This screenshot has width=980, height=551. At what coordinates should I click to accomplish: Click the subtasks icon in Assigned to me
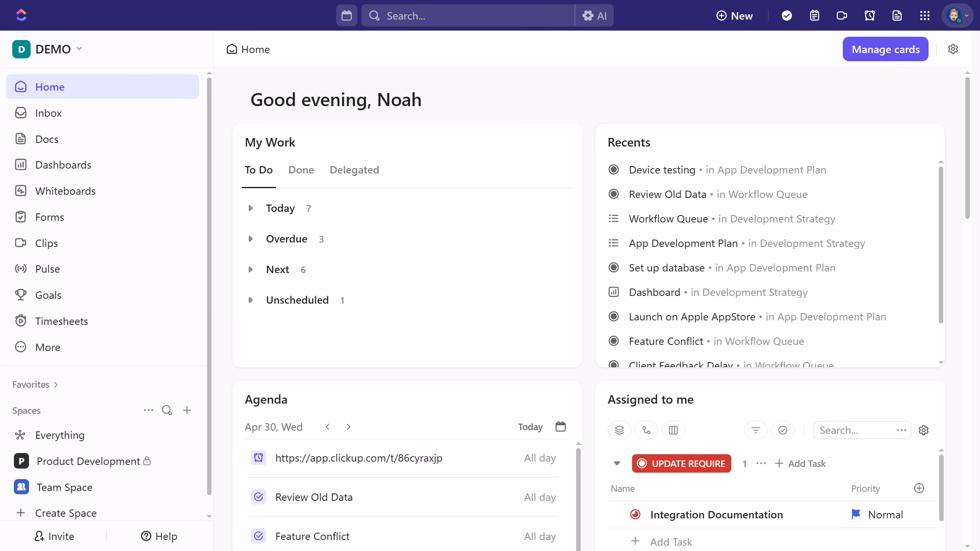646,430
